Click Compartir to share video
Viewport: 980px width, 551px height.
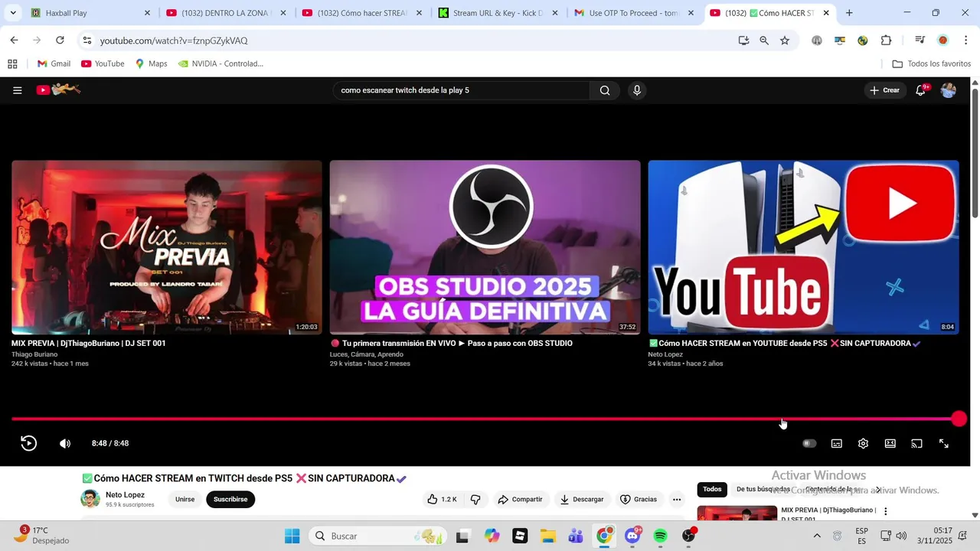click(x=520, y=499)
